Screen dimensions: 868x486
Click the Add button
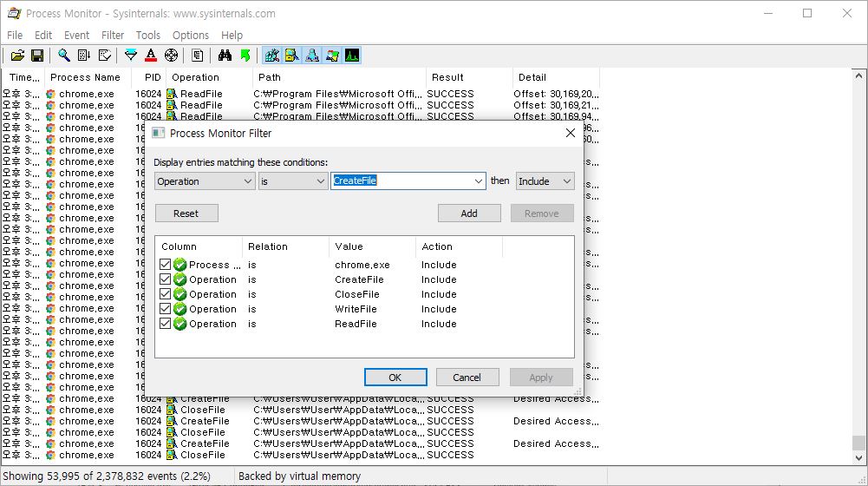[x=469, y=213]
